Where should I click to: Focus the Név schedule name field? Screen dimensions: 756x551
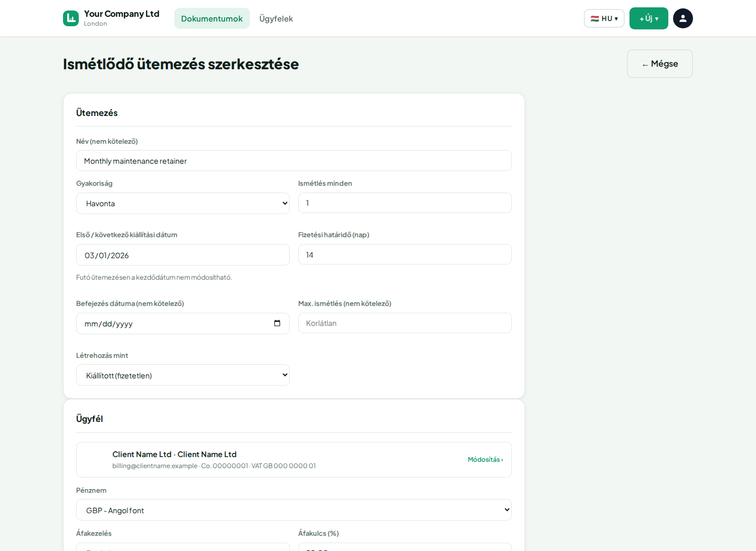(294, 161)
